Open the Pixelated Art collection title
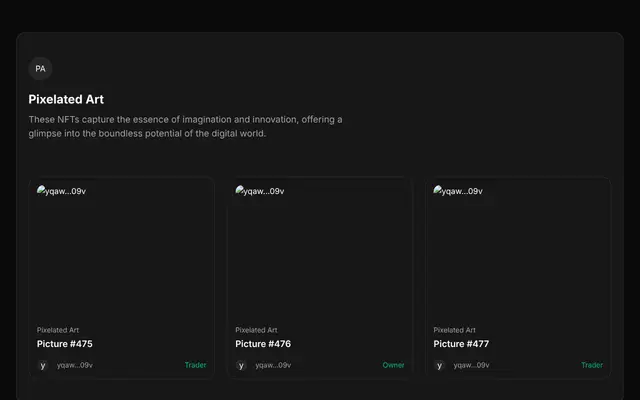 click(x=66, y=99)
